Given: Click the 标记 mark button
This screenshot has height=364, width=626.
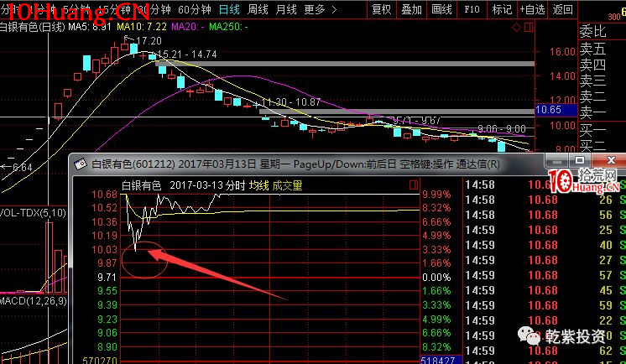Looking at the screenshot, I should pos(502,9).
